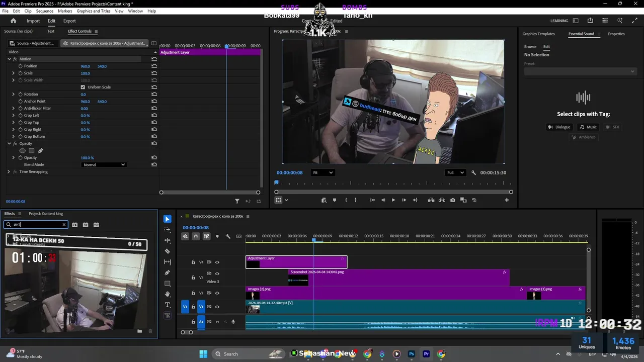Image resolution: width=644 pixels, height=362 pixels.
Task: Switch to Graphics Templates tab
Action: click(538, 34)
